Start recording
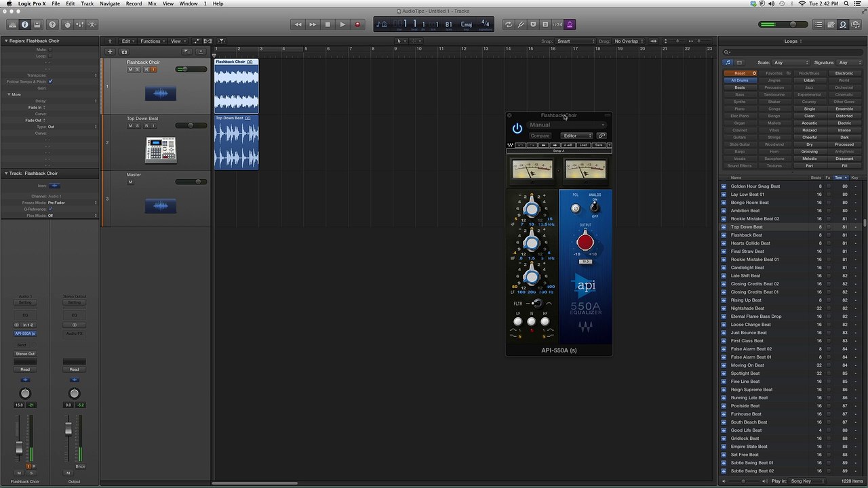Image resolution: width=868 pixels, height=488 pixels. point(357,24)
